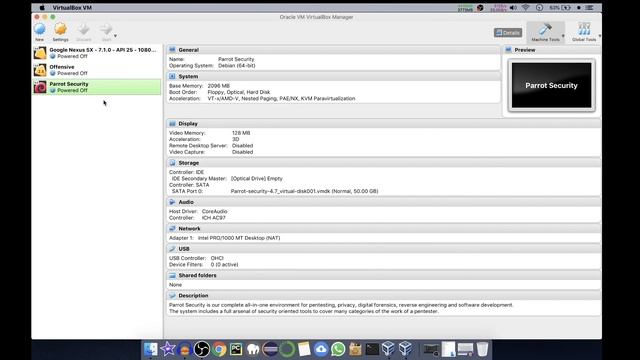Image resolution: width=640 pixels, height=360 pixels.
Task: Click the Start arrow toolbar icon
Action: coord(106,31)
